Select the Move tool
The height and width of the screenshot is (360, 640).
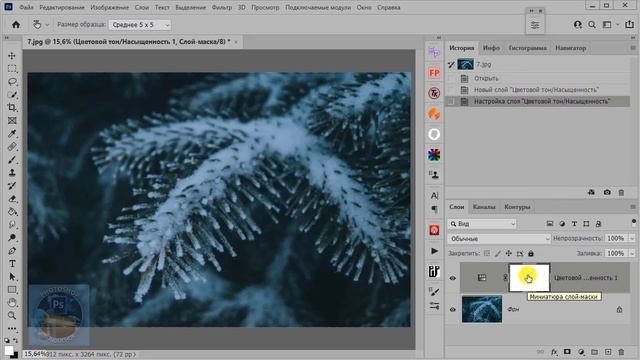(x=12, y=56)
